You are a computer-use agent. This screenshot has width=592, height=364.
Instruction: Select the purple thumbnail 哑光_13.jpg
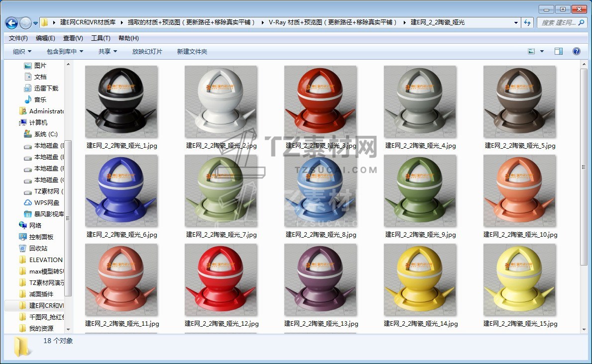[x=320, y=279]
